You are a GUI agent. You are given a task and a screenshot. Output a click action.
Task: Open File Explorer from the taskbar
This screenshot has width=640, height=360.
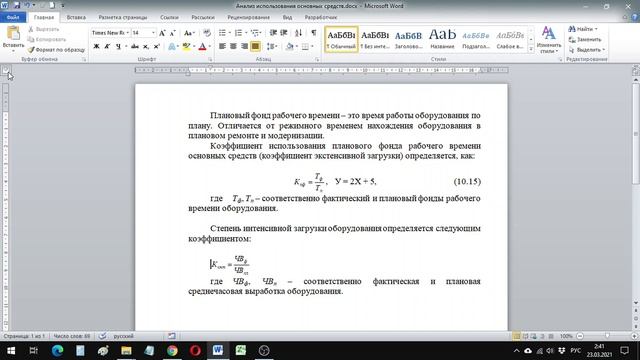126,351
